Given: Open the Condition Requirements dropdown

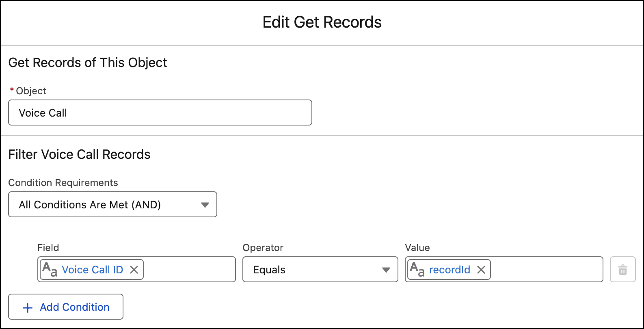Looking at the screenshot, I should tap(112, 204).
